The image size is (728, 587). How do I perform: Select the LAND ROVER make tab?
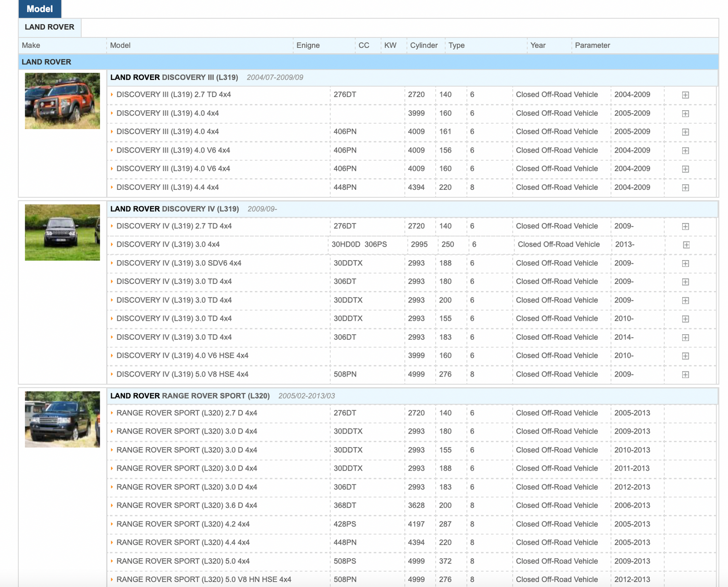click(49, 27)
